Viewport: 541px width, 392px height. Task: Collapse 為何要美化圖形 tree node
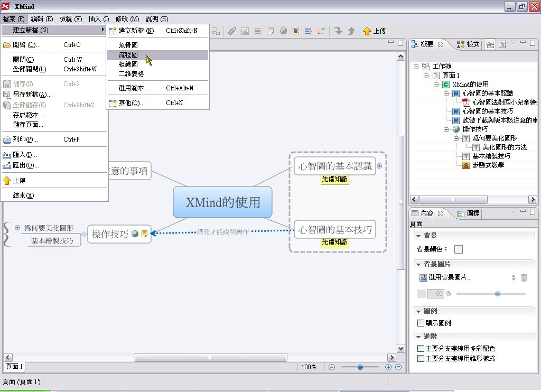coord(456,138)
